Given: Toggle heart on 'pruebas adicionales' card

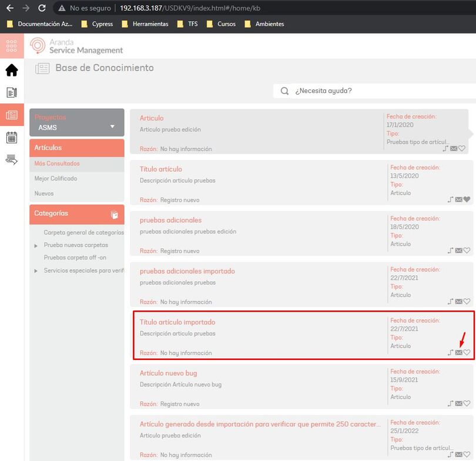Looking at the screenshot, I should click(x=467, y=250).
